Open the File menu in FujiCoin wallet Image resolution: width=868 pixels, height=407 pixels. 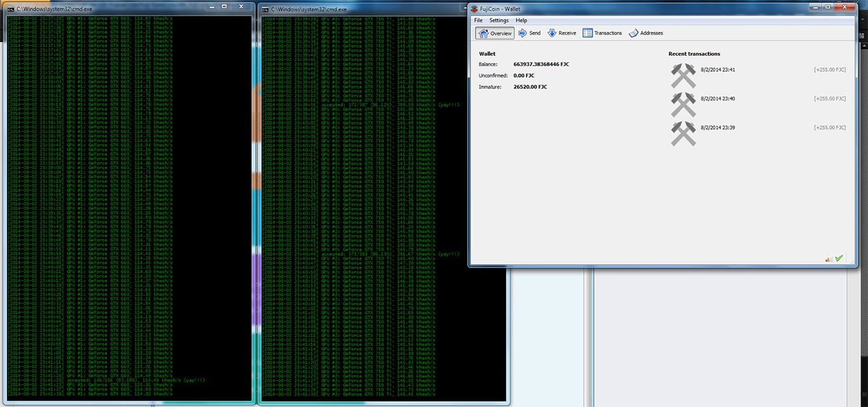[478, 20]
